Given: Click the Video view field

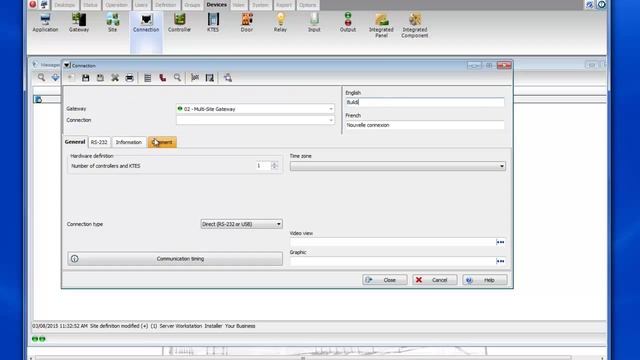Looking at the screenshot, I should 393,242.
